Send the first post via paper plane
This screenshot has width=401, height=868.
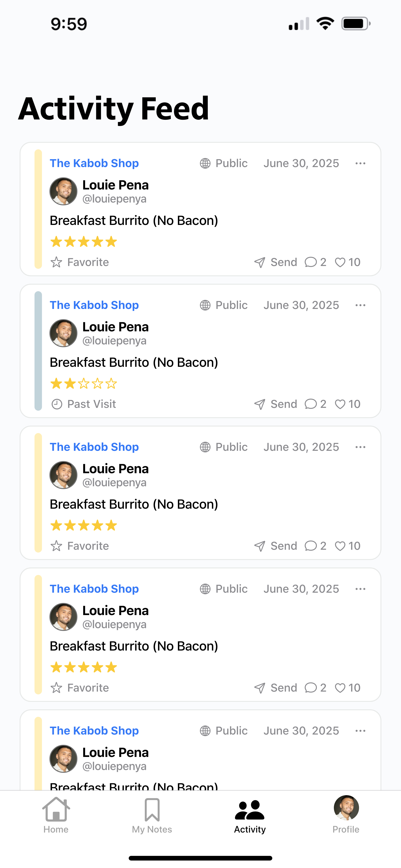tap(259, 262)
